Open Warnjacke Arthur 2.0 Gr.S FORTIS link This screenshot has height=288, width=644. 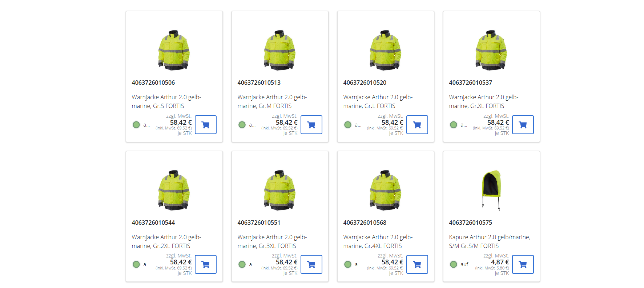click(x=166, y=101)
